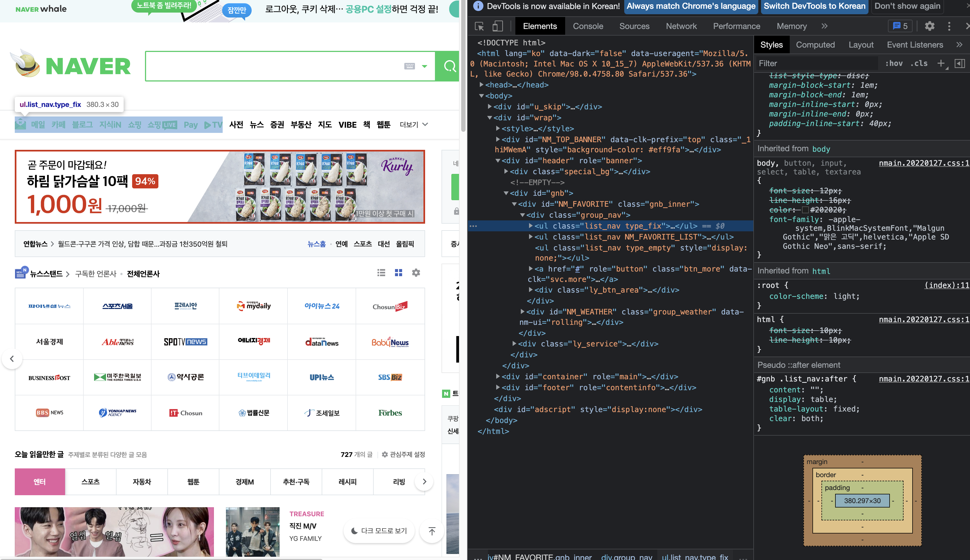The width and height of the screenshot is (970, 560).
Task: Open newsstand settings gear icon
Action: 416,273
